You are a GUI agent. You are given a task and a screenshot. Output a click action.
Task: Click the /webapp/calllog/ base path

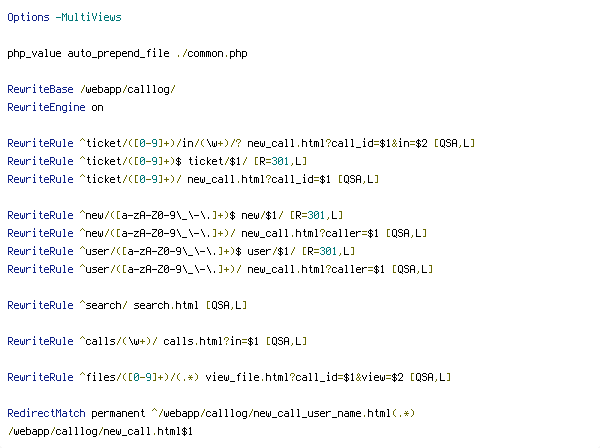tap(127, 90)
